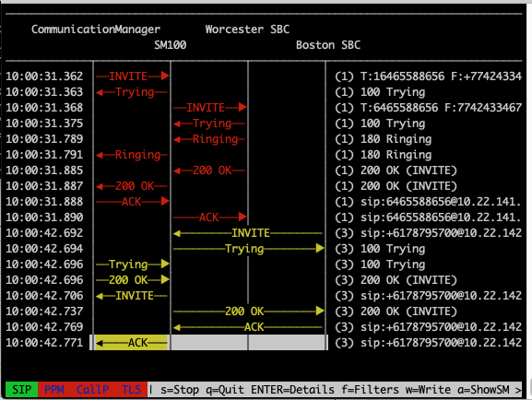Select the yellow Trying arrow at 10:00:42.694
Image resolution: width=532 pixels, height=400 pixels.
(x=248, y=249)
